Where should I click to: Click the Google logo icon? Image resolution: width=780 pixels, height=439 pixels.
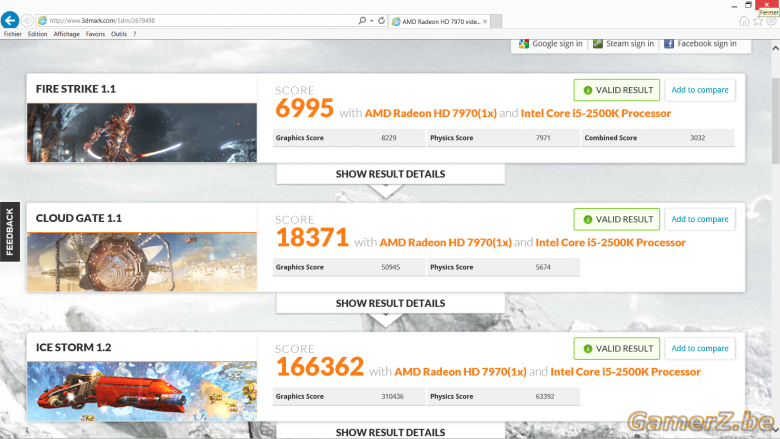click(x=523, y=44)
